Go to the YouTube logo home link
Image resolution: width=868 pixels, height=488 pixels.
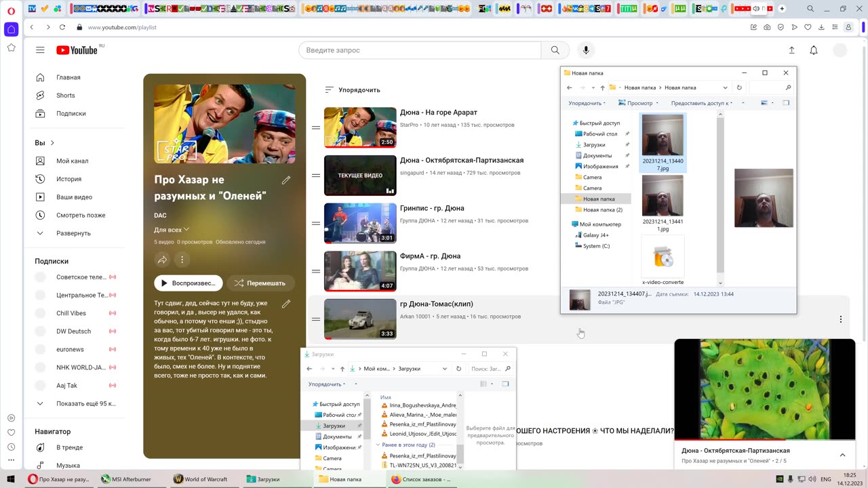[77, 50]
